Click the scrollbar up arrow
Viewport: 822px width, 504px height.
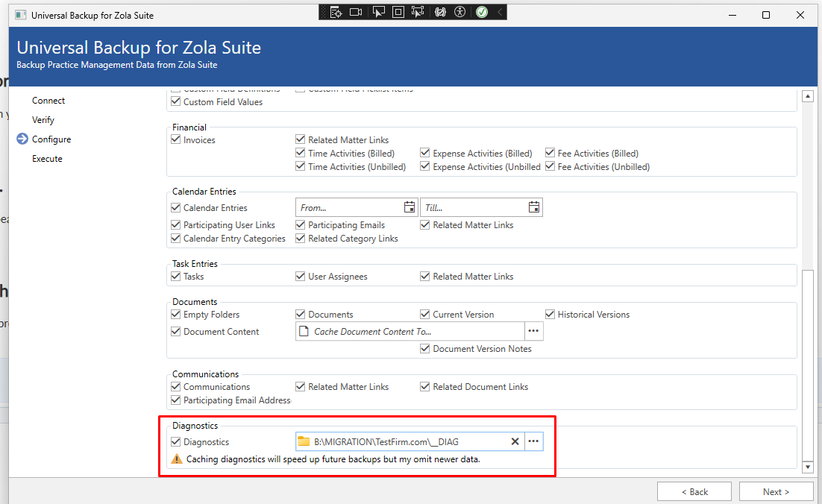click(x=808, y=96)
